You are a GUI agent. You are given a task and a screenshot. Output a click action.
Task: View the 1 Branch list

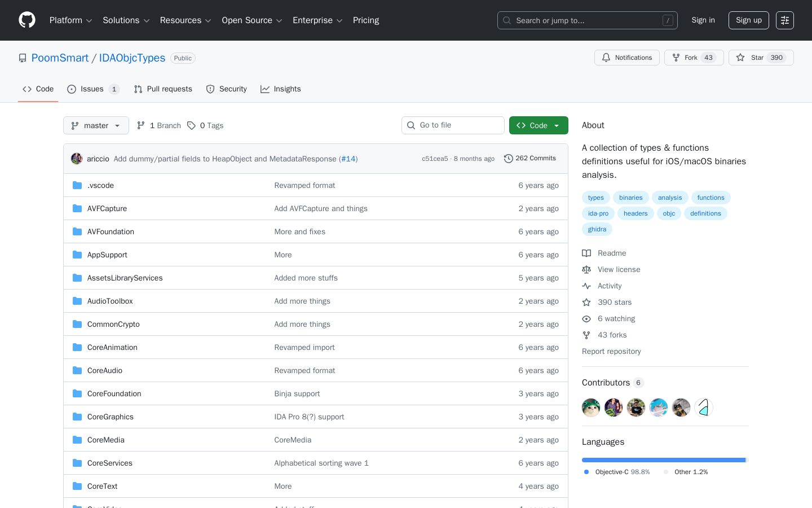(159, 125)
